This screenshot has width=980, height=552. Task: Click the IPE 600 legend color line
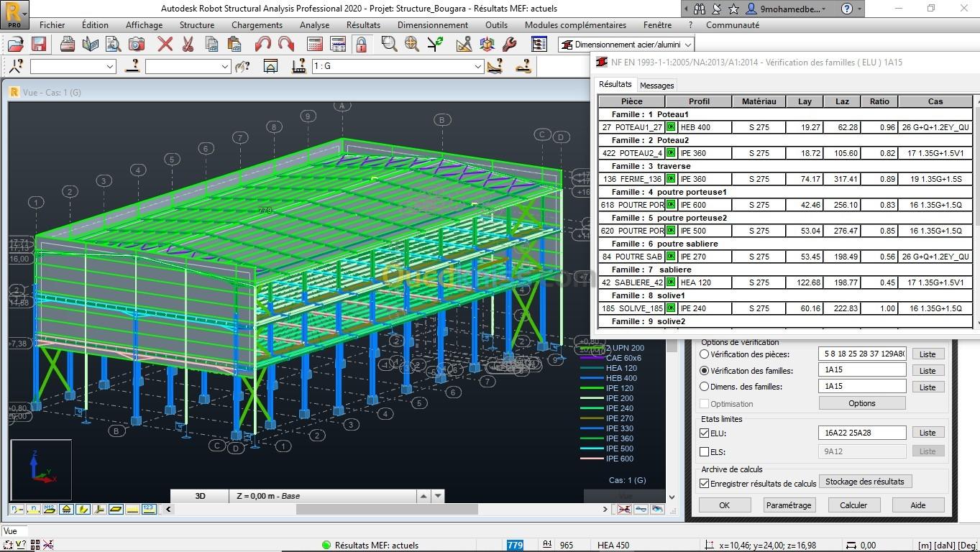coord(592,459)
